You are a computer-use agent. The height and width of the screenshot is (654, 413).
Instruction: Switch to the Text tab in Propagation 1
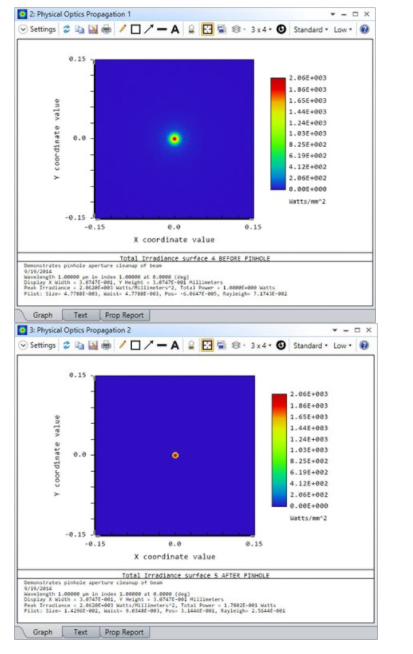tap(81, 315)
